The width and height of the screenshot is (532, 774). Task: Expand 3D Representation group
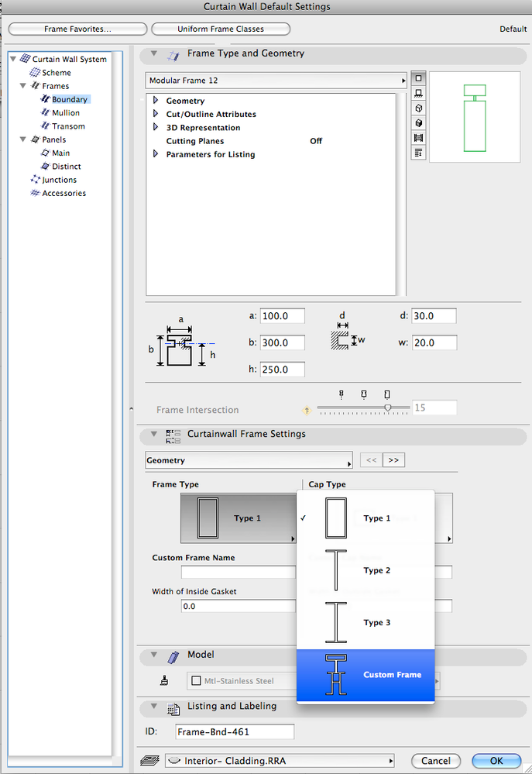point(156,127)
